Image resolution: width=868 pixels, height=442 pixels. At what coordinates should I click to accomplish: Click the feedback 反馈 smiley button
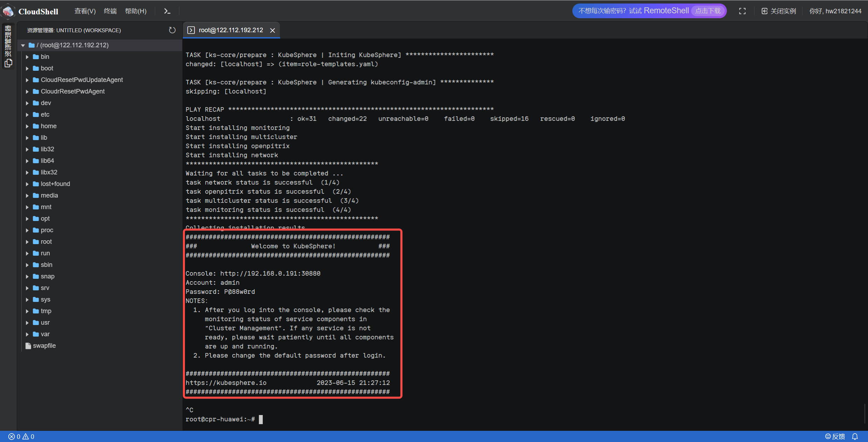(835, 436)
